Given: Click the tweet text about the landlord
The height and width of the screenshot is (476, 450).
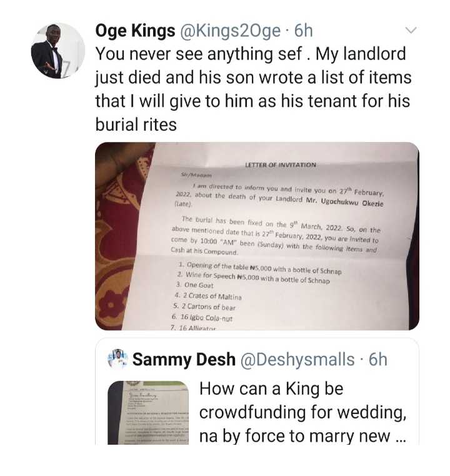Looking at the screenshot, I should point(250,77).
